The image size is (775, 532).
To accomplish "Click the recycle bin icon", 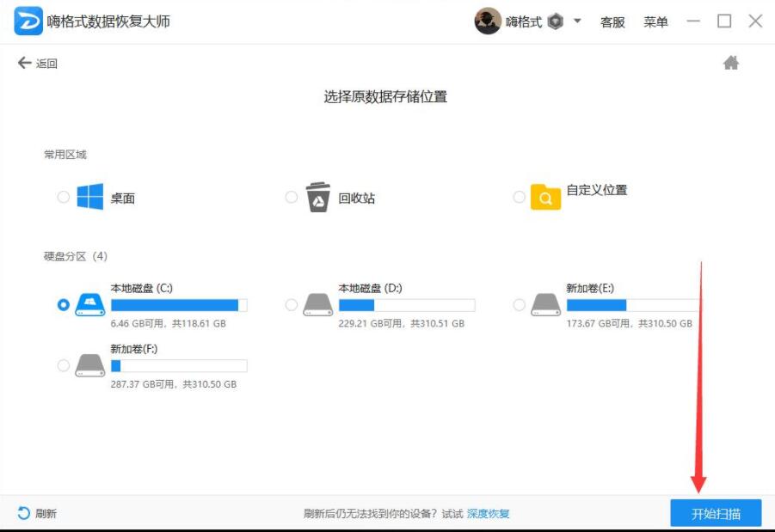I will pyautogui.click(x=317, y=197).
